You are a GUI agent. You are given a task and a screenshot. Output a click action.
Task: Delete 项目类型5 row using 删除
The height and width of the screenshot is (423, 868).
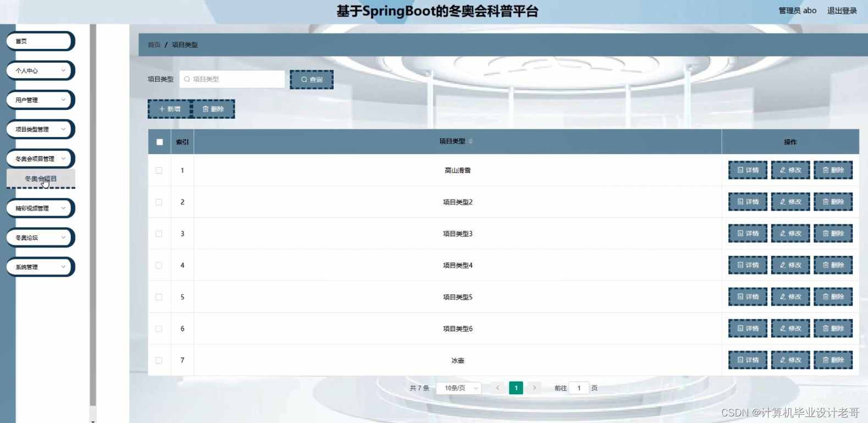tap(833, 296)
